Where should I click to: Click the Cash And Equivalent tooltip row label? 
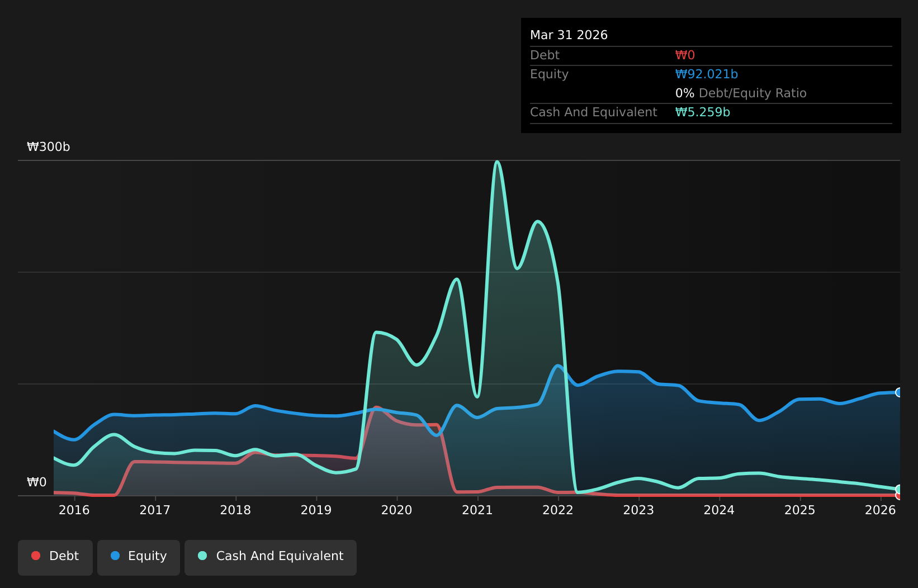594,112
